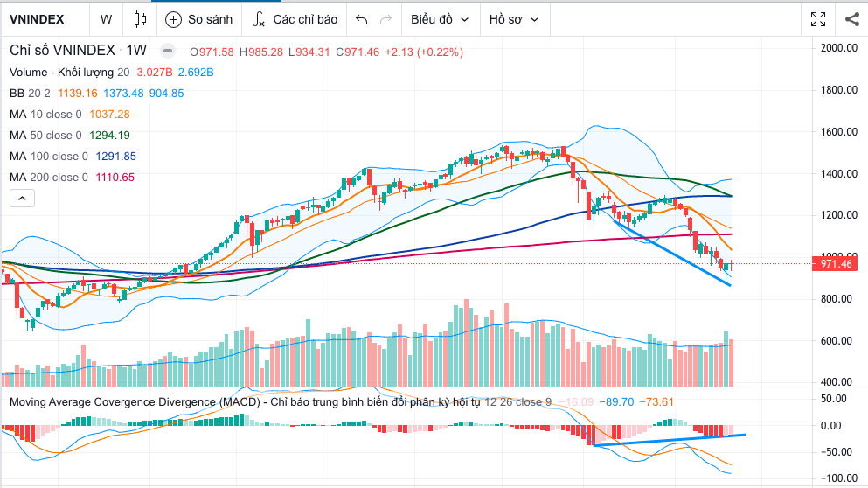Collapse the indicator legend chevron
Image resolution: width=868 pixels, height=488 pixels.
[22, 198]
